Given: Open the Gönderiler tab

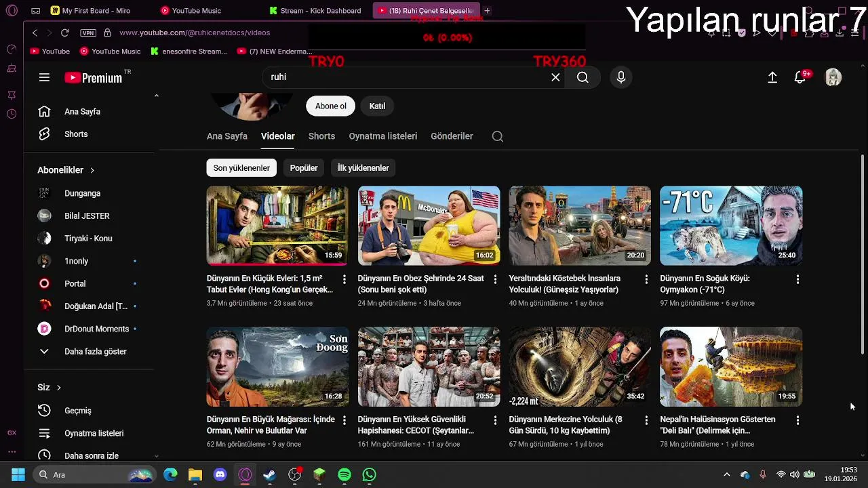Looking at the screenshot, I should coord(452,136).
